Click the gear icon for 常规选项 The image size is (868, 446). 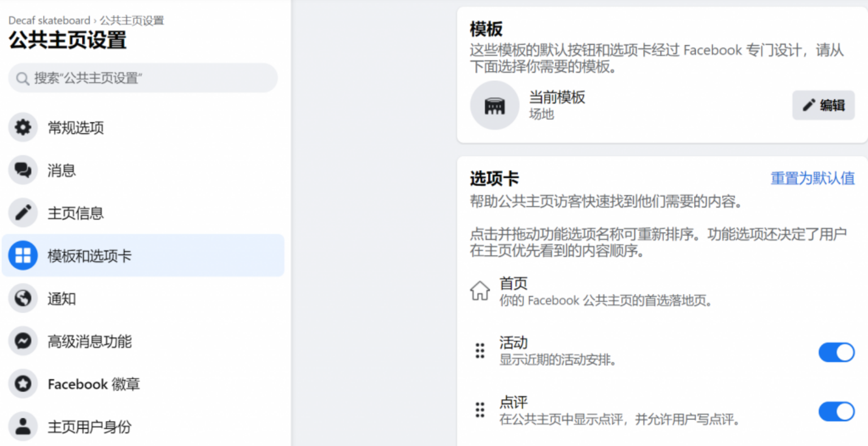(x=23, y=127)
